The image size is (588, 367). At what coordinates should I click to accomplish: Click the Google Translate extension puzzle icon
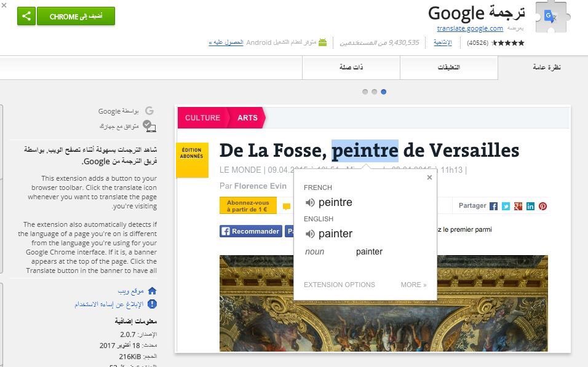click(552, 17)
